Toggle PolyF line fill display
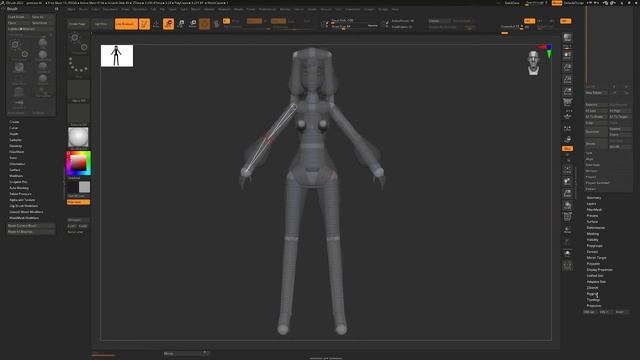The image size is (640, 360). (567, 217)
